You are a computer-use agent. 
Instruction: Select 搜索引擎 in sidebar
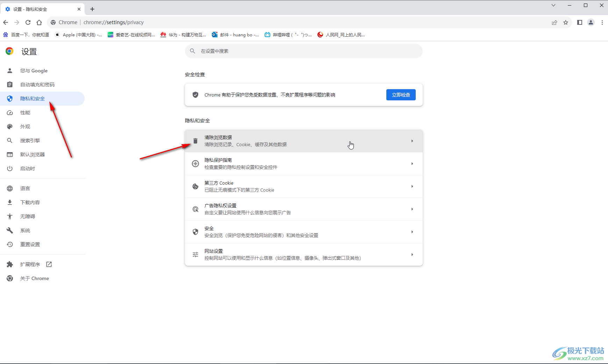[42, 141]
